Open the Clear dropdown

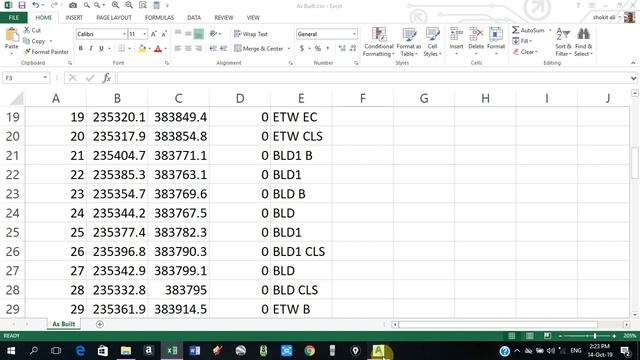tap(525, 52)
